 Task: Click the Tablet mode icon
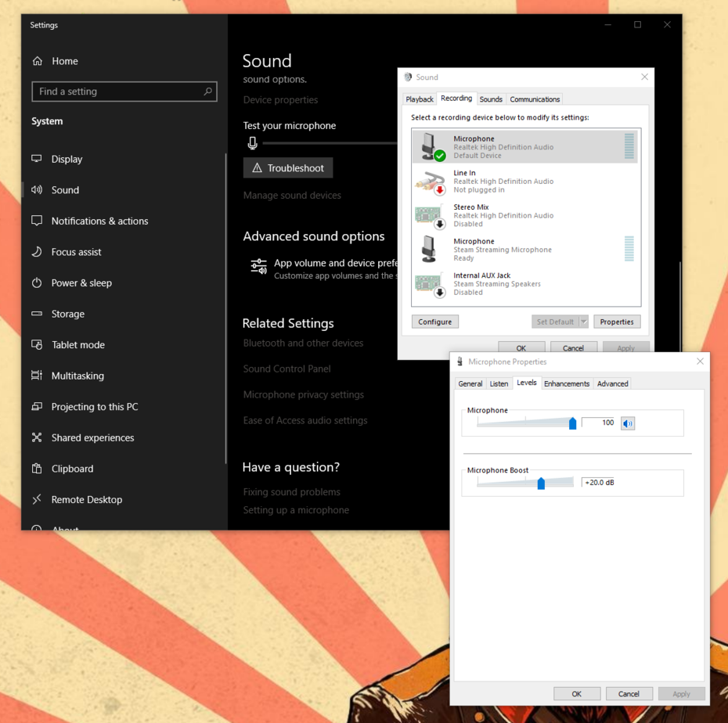37,344
